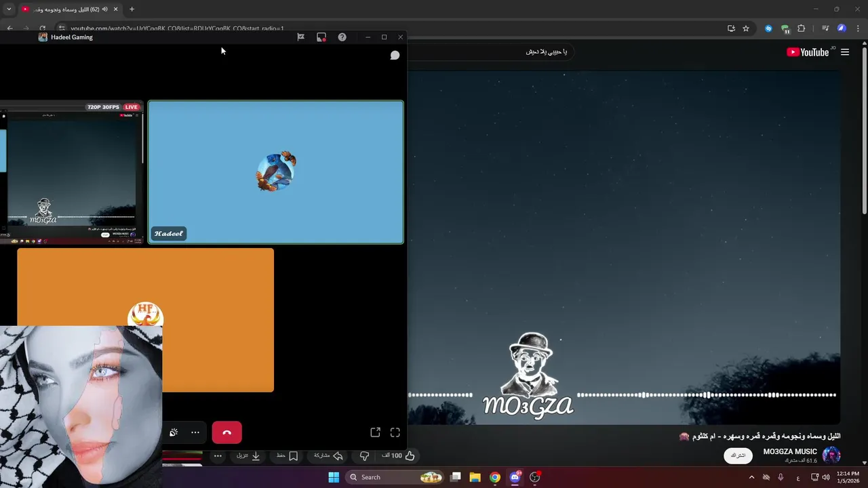Click the Chrome profile avatar
Screen dimensions: 868x488
(842, 28)
